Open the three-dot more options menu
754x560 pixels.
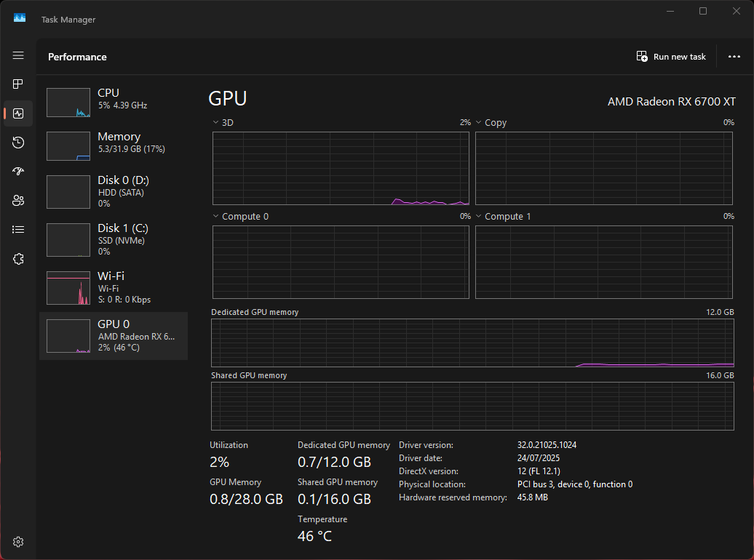coord(734,56)
